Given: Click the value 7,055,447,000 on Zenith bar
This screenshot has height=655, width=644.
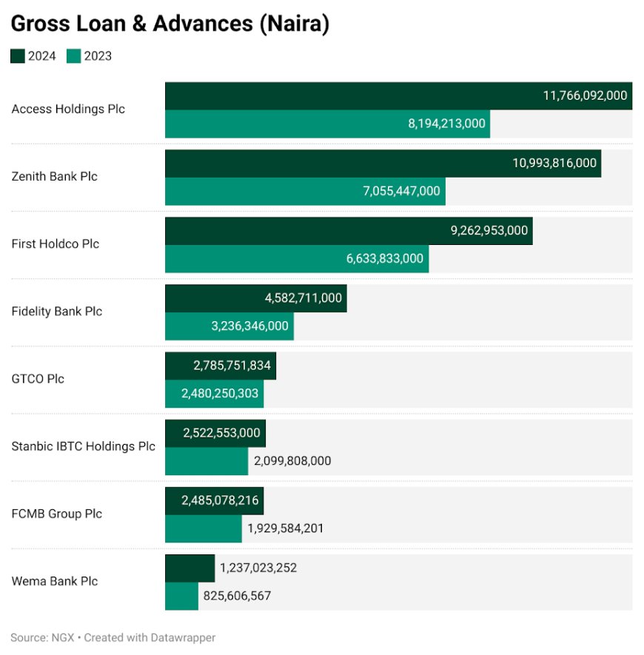Looking at the screenshot, I should click(x=401, y=191).
